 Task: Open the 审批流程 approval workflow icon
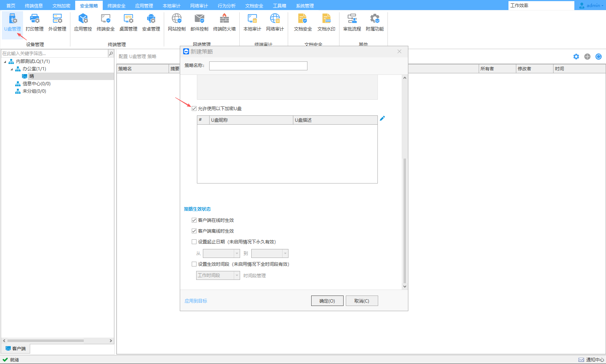click(x=352, y=22)
